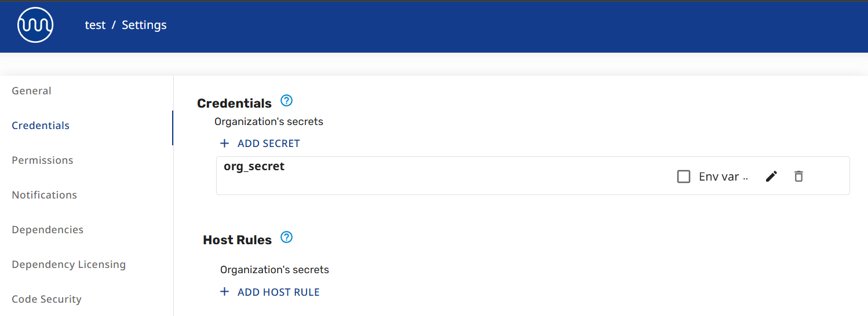Click the plus icon beside ADD HOST RULE

(225, 292)
